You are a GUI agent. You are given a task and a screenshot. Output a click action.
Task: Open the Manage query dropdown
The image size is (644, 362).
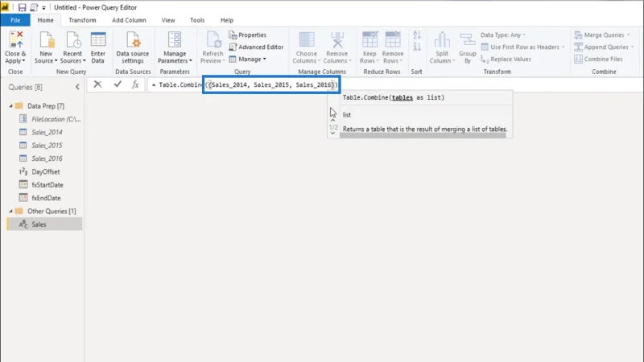tap(248, 59)
